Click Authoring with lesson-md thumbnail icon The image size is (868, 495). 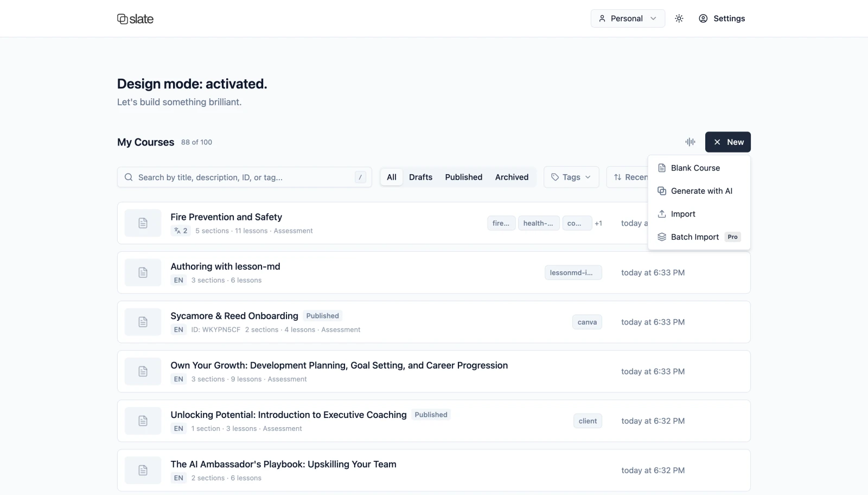pyautogui.click(x=143, y=272)
